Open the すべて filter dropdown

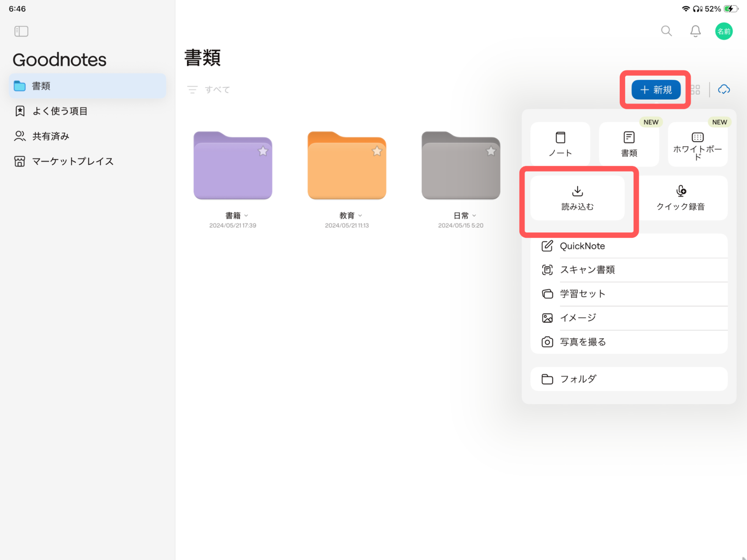pyautogui.click(x=209, y=90)
